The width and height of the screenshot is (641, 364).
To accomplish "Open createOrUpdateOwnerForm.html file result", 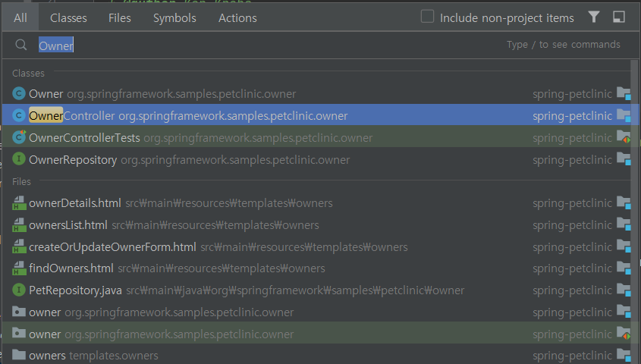I will coord(317,246).
